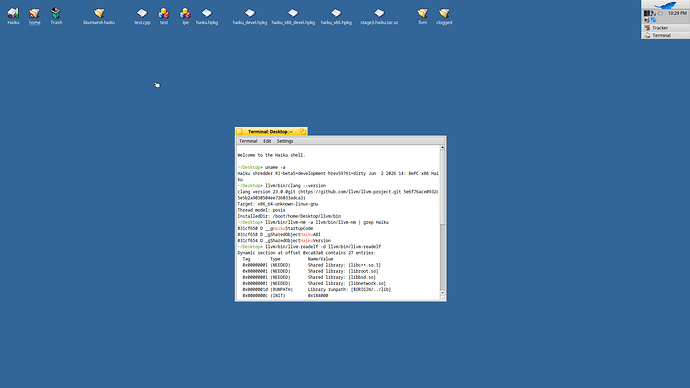Click the _gSharedObjectHaikuABI symbol line
The height and width of the screenshot is (388, 690).
(279, 235)
